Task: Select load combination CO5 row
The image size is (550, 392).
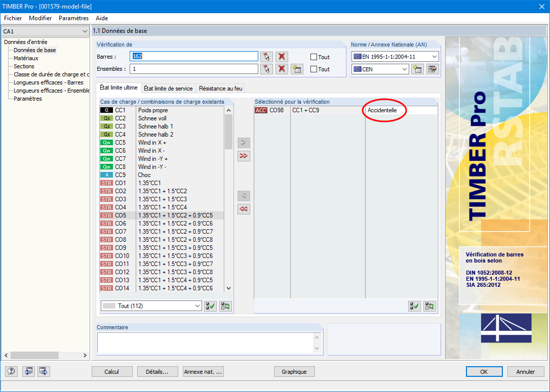Action: click(162, 215)
